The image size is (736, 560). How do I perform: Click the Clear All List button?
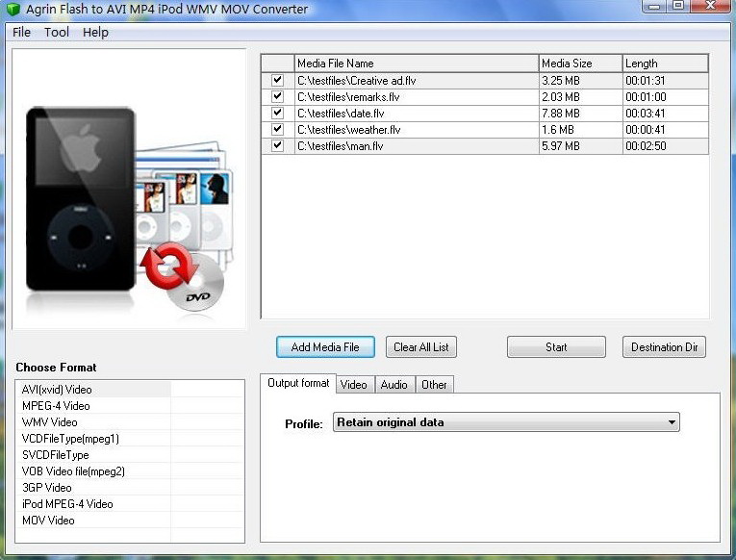(x=421, y=347)
